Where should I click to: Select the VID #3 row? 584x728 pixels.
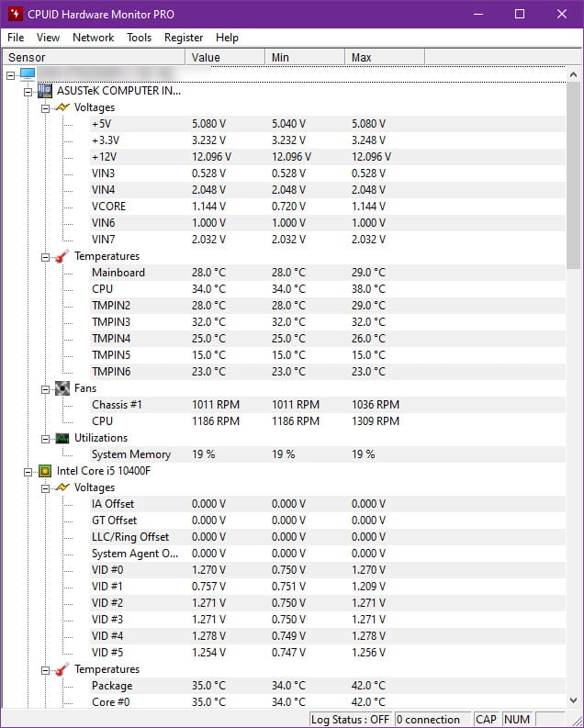[328, 620]
